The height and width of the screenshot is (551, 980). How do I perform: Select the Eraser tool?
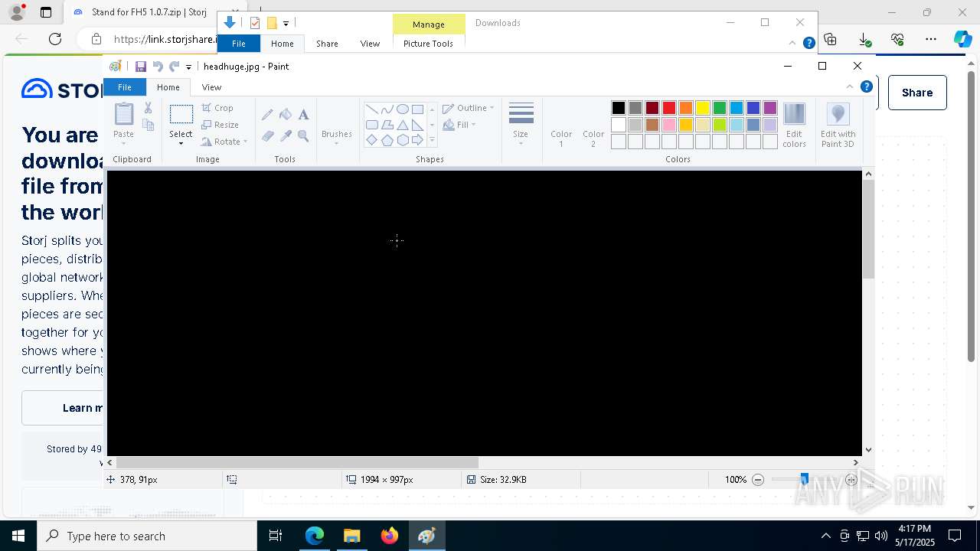(267, 136)
